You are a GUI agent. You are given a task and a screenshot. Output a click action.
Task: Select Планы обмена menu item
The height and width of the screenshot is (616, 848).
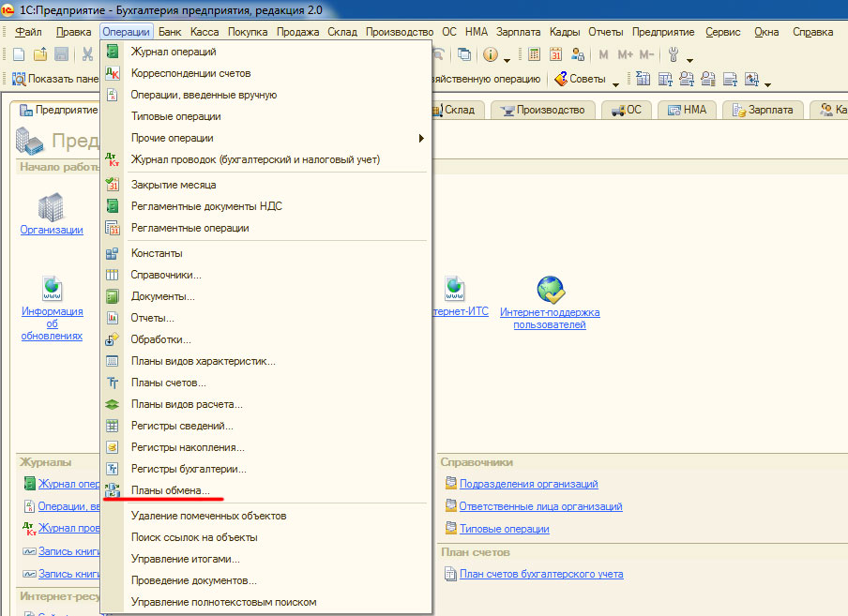pyautogui.click(x=171, y=490)
